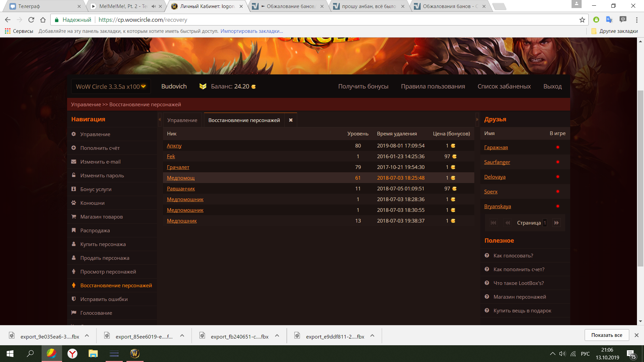Viewport: 644px width, 362px height.
Task: Click the bookmark star icon in address bar
Action: (x=582, y=20)
